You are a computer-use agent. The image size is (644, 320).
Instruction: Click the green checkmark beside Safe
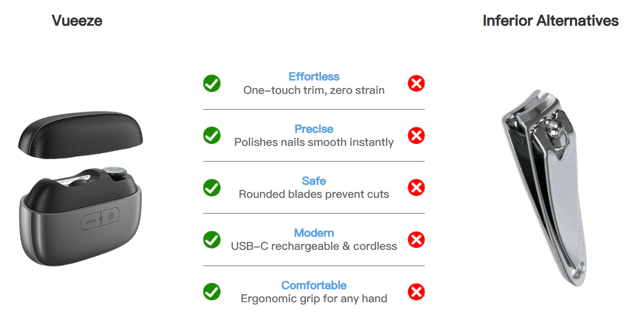pyautogui.click(x=212, y=187)
